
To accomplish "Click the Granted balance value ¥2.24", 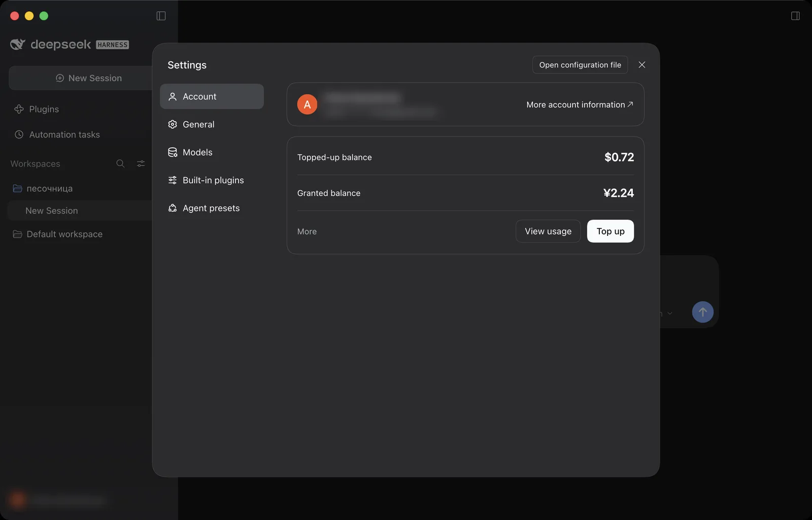I will pos(619,193).
